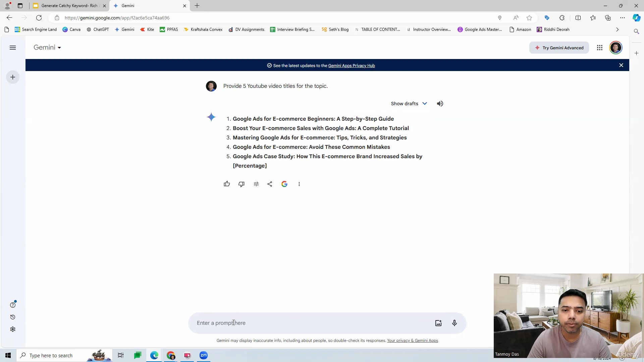
Task: Share the Gemini response
Action: [270, 184]
